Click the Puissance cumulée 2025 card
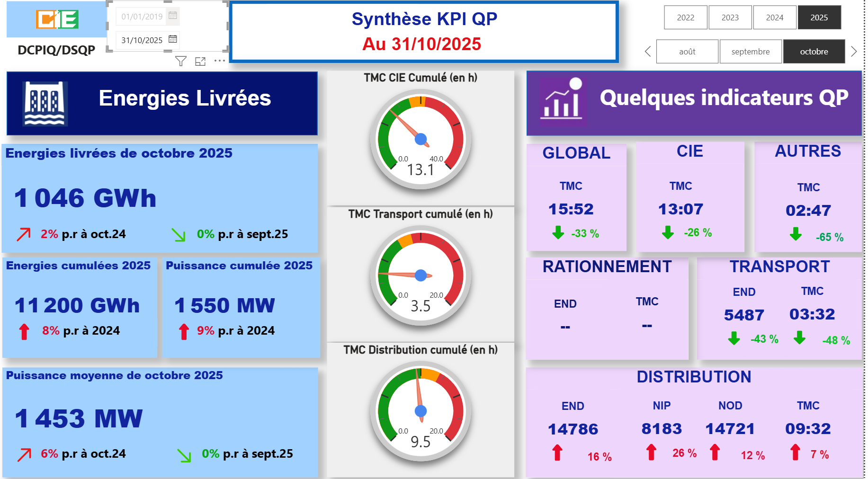Image resolution: width=868 pixels, height=479 pixels. tap(241, 308)
